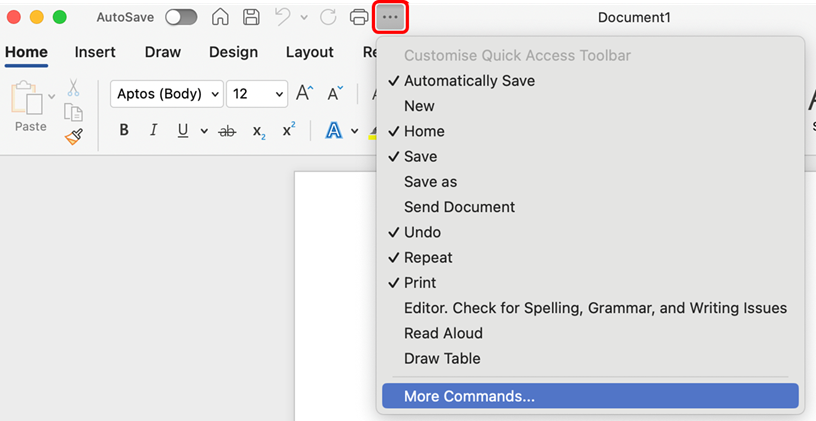Expand the Paste options arrow
This screenshot has height=421, width=816.
coord(51,96)
